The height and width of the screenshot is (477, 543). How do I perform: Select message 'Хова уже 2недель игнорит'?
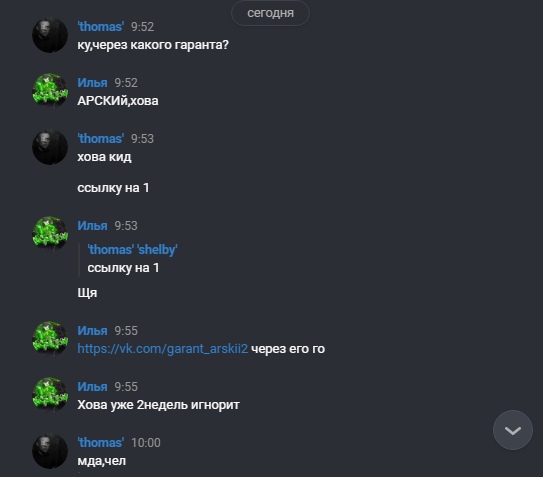[158, 405]
